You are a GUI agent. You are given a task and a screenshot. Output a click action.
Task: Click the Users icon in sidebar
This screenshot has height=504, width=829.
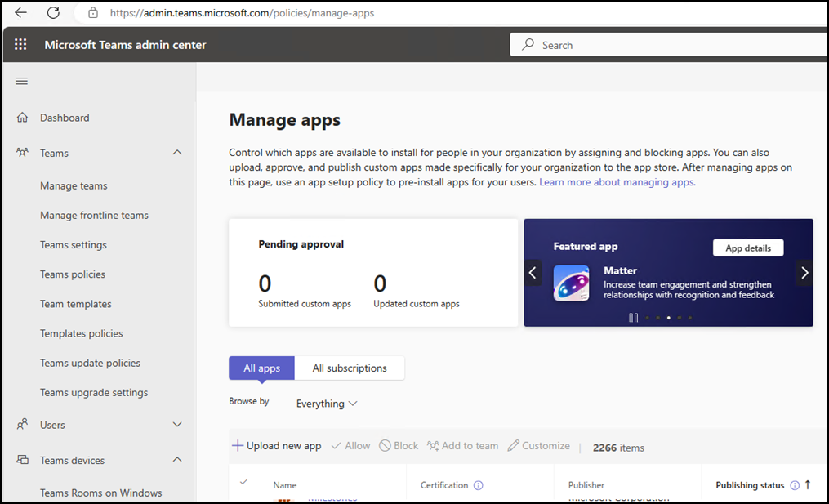(22, 425)
